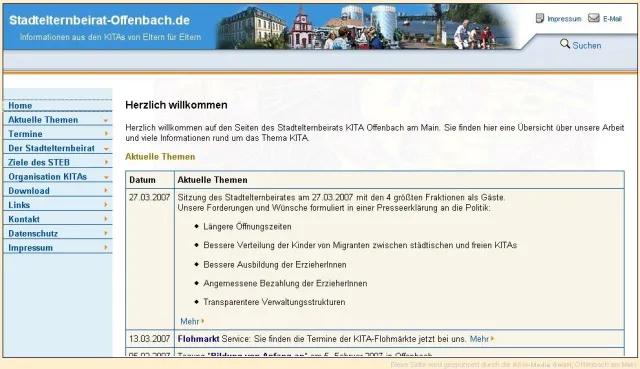Click the tagline Informationen aus den KITAs
This screenshot has height=369, width=640.
click(110, 37)
